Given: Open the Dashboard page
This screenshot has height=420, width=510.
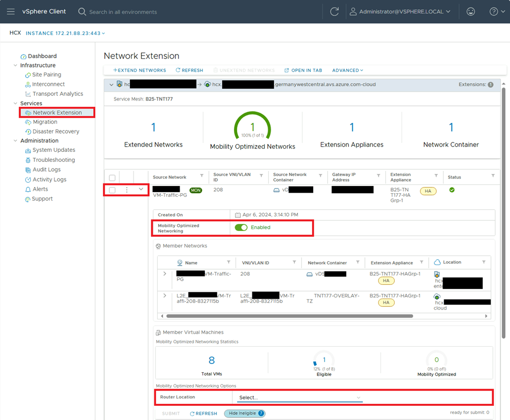Looking at the screenshot, I should point(42,56).
